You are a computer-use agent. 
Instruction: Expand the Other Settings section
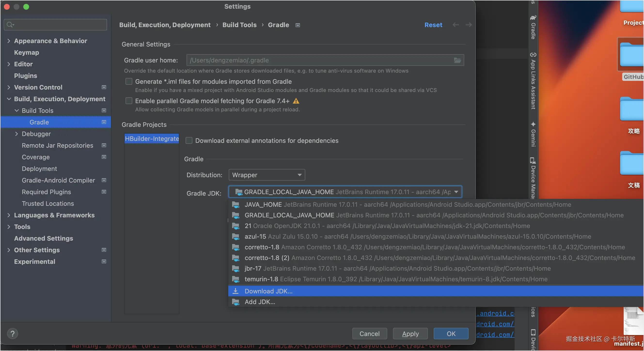(x=9, y=250)
